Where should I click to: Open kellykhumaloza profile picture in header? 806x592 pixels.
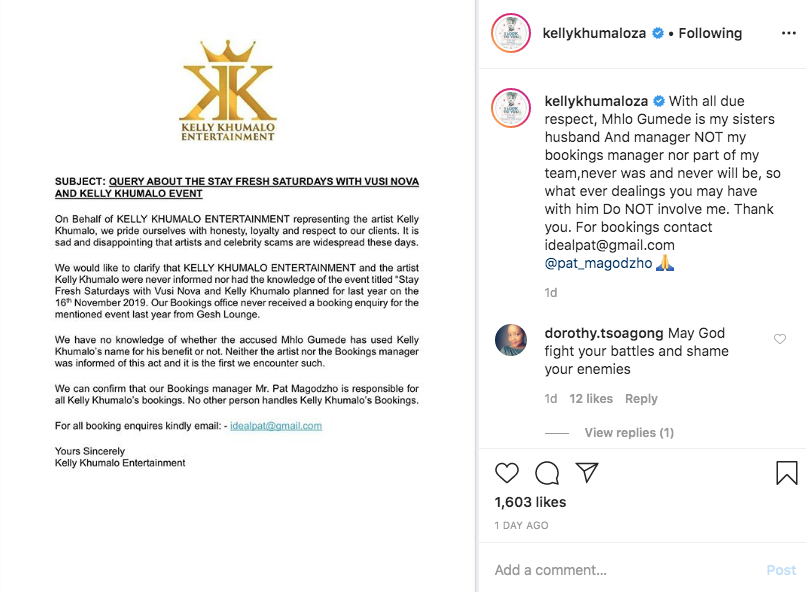click(x=510, y=33)
